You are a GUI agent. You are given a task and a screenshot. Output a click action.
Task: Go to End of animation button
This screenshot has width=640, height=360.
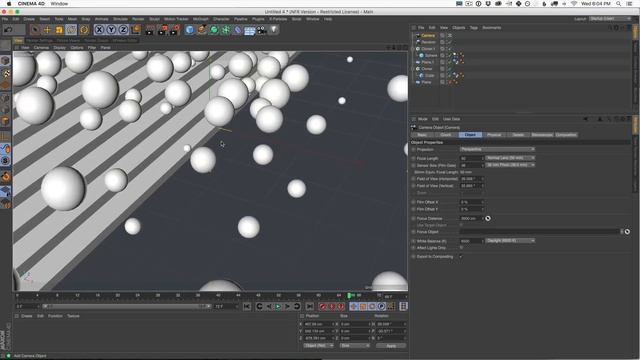[x=310, y=306]
